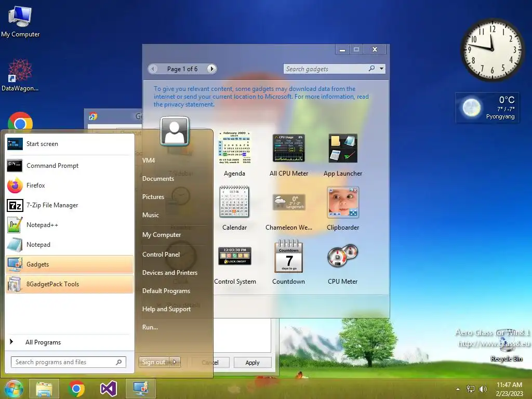Viewport: 532px width, 399px height.
Task: Open 8GadgetPack Tools entry
Action: click(x=69, y=284)
